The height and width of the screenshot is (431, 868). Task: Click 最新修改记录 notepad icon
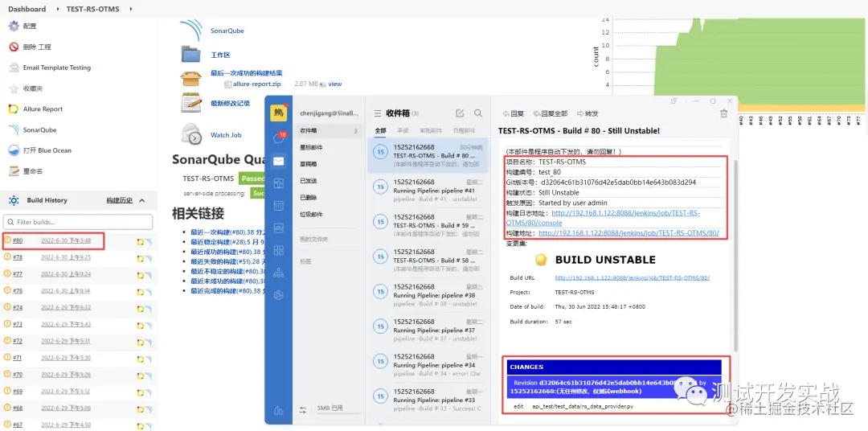(191, 103)
